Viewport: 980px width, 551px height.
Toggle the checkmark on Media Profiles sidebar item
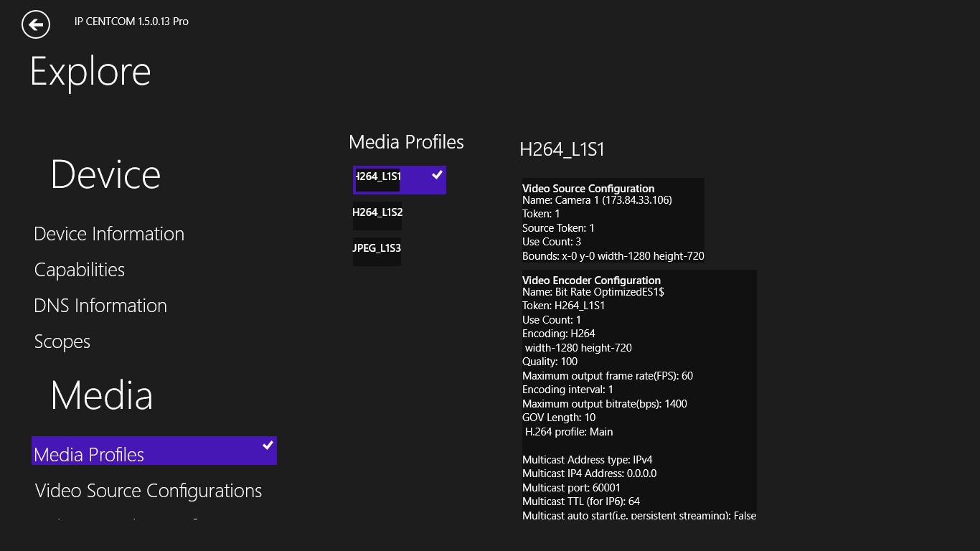point(268,446)
